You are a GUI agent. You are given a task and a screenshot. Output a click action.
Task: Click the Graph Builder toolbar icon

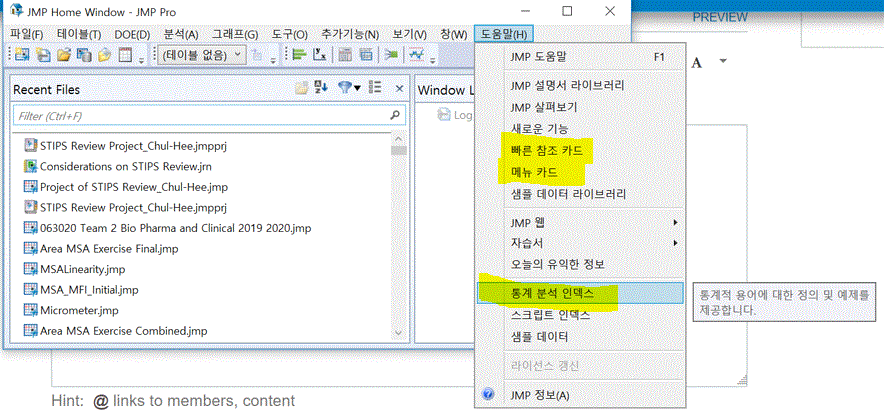pyautogui.click(x=367, y=55)
